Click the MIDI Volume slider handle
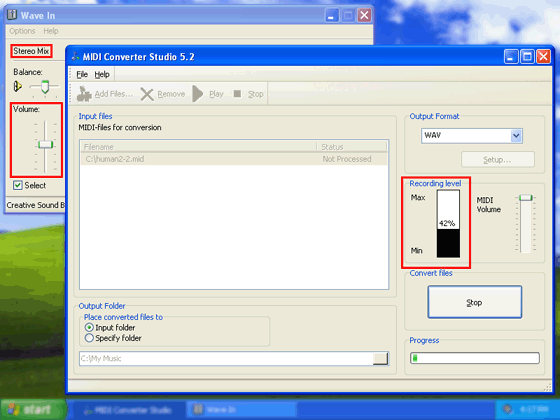Screen dimensions: 560x420 click(526, 198)
